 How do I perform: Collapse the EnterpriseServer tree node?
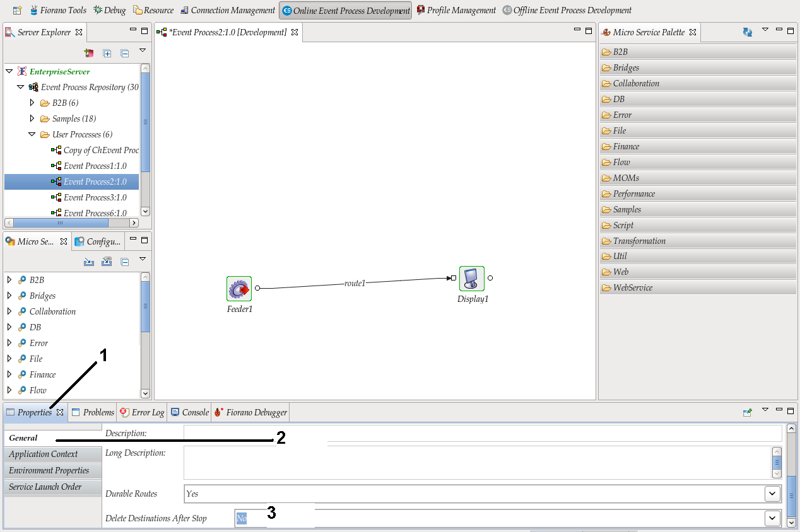(x=9, y=71)
